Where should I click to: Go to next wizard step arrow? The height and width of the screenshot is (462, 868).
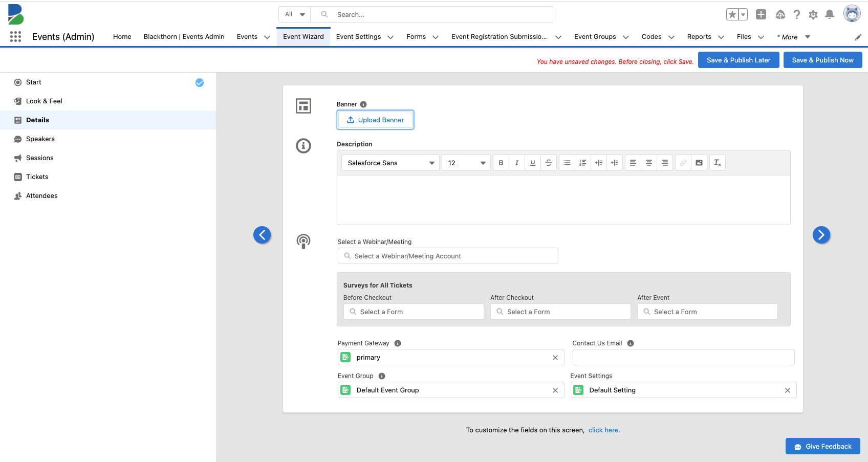[x=821, y=235]
